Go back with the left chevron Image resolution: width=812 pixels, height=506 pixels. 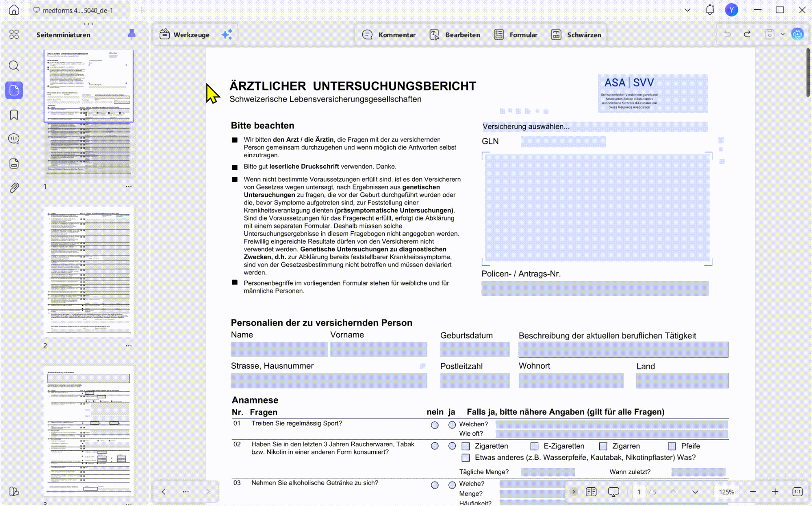pos(163,492)
